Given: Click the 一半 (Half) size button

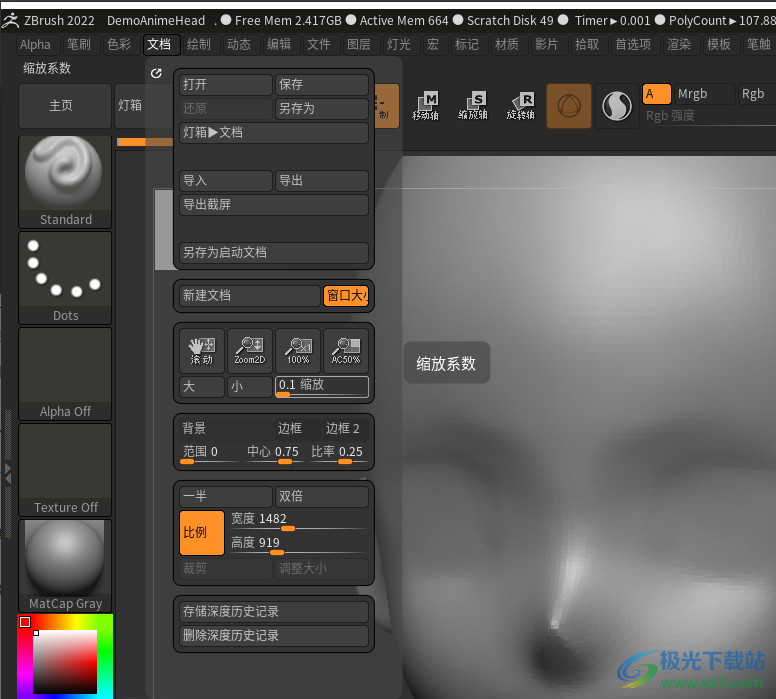Looking at the screenshot, I should [226, 497].
